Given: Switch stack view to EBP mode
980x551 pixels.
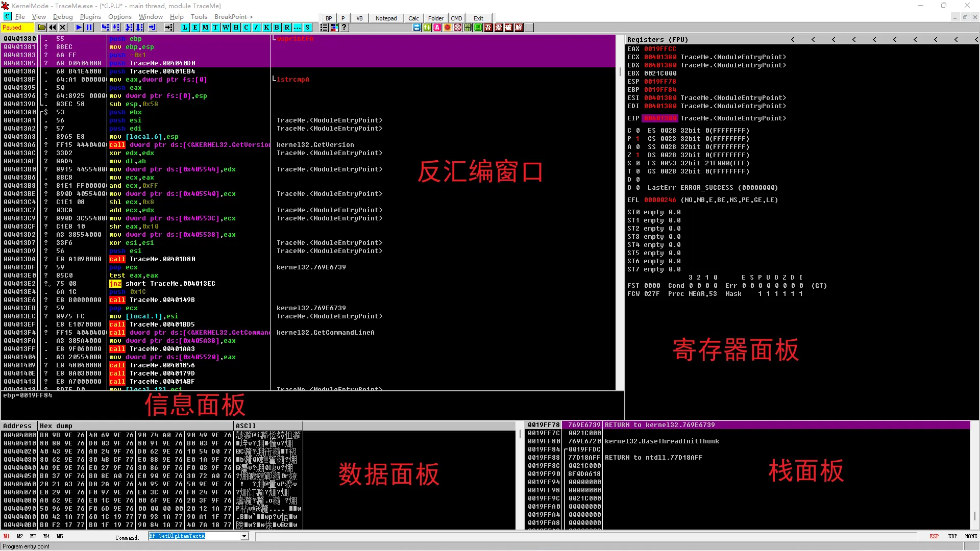Looking at the screenshot, I should 952,536.
